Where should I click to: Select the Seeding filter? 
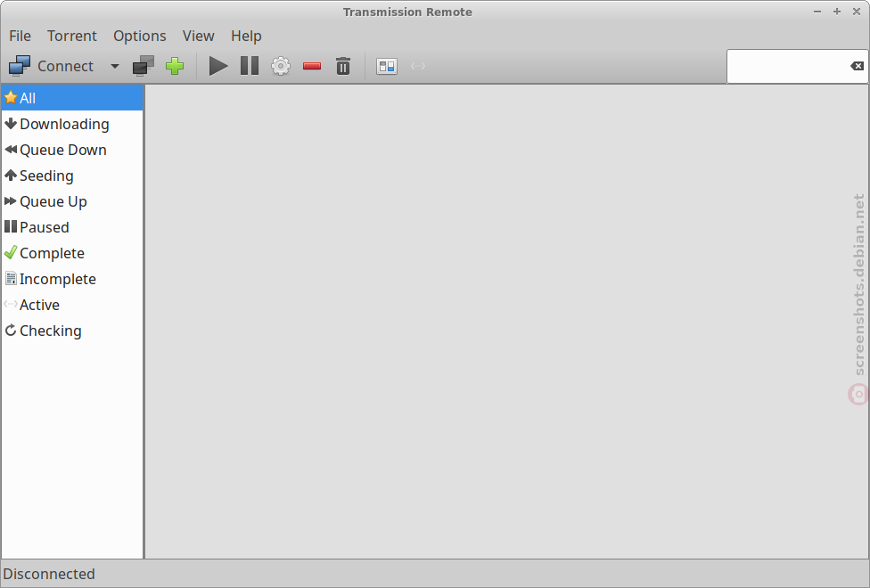coord(72,176)
